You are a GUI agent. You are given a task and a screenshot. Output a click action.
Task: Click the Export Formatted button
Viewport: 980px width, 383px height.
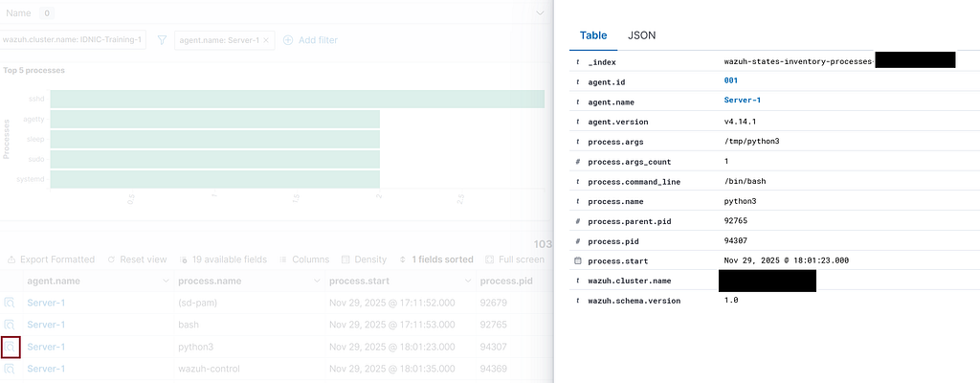click(x=52, y=259)
